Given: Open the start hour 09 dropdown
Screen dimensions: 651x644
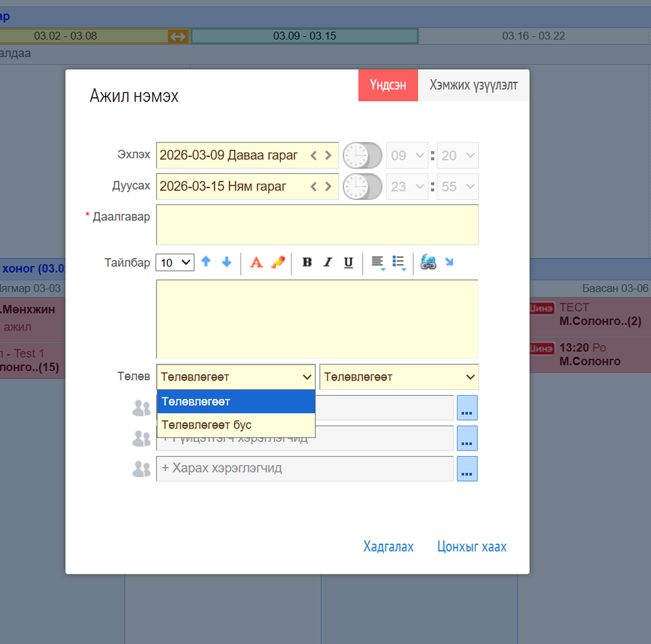Looking at the screenshot, I should pyautogui.click(x=407, y=155).
